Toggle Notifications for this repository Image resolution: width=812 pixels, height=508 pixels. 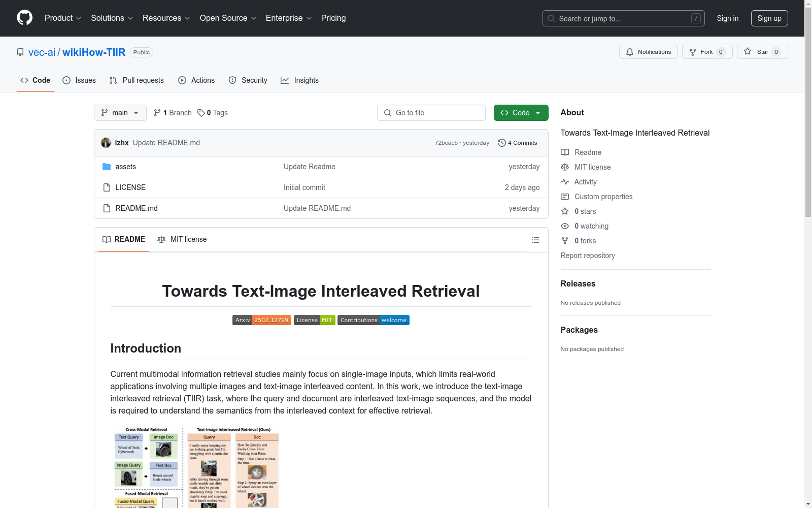pos(648,52)
